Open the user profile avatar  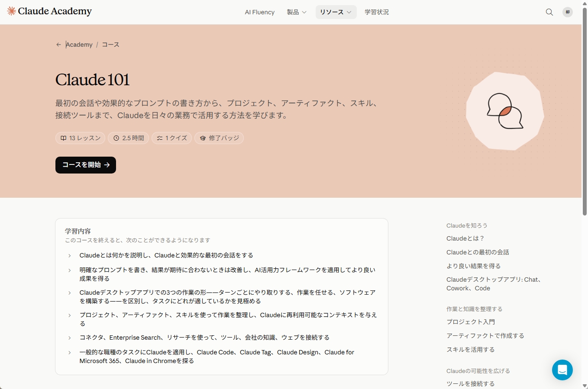pos(568,12)
